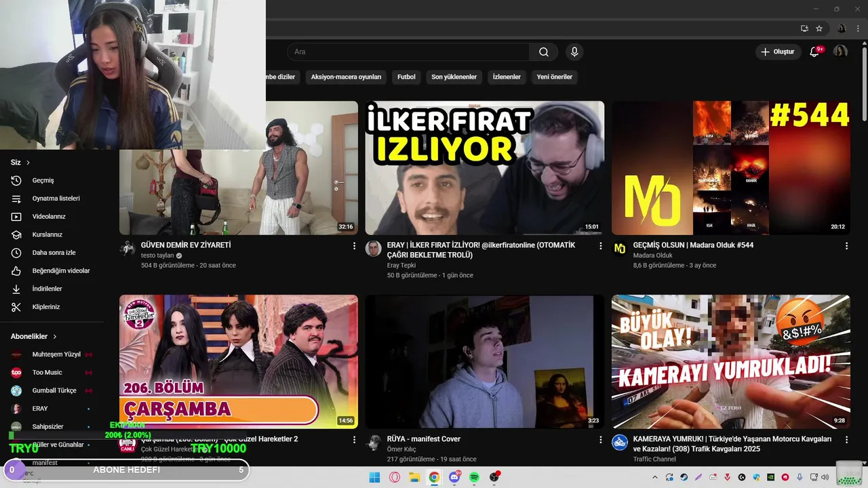The image size is (868, 488).
Task: Open Eray Tepki channel avatar
Action: click(374, 249)
